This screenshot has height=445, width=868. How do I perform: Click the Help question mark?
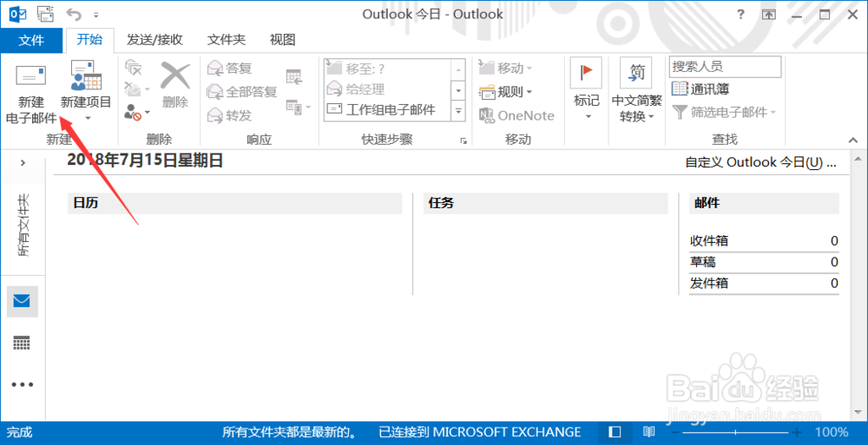740,15
